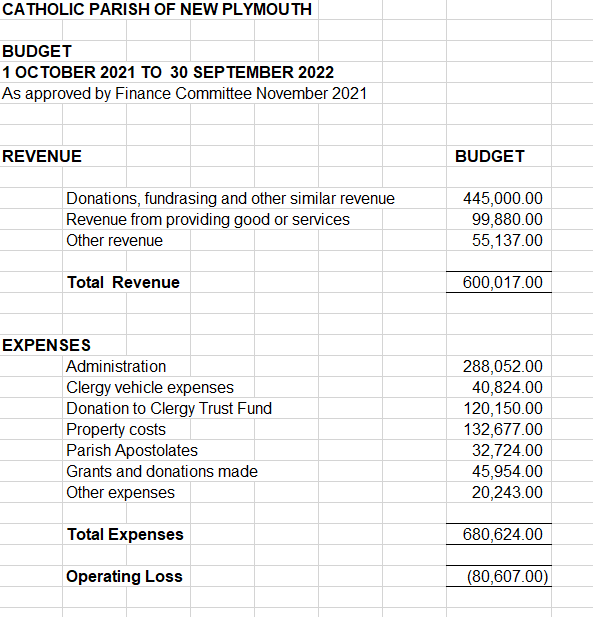Select the 132,677.00 amount
Viewport: 593px width, 617px height.
coord(503,429)
